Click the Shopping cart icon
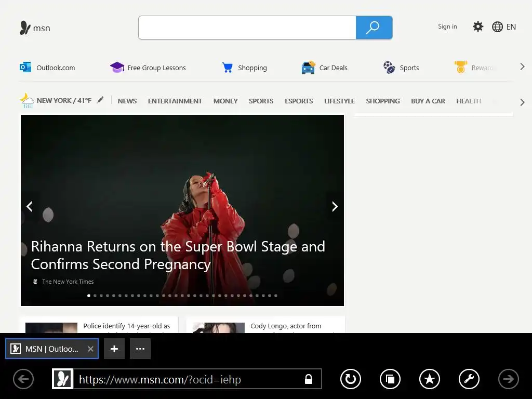 (228, 68)
